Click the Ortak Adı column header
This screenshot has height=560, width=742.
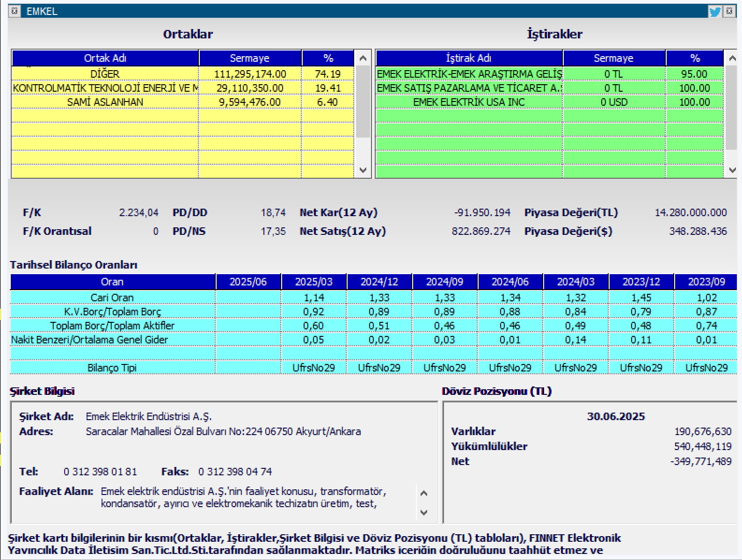click(x=105, y=58)
